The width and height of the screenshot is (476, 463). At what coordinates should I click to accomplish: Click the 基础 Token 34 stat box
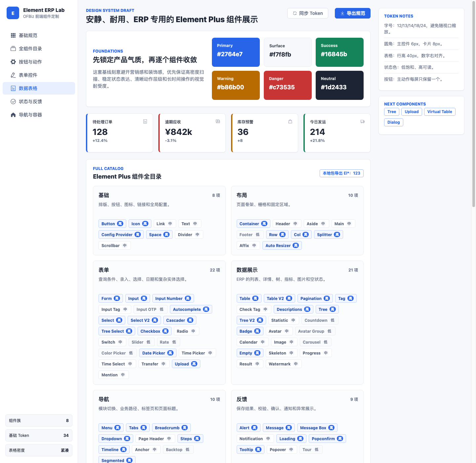tap(39, 436)
